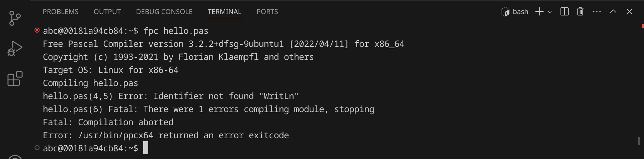Click the New Terminal plus icon
Image resolution: width=644 pixels, height=159 pixels.
click(x=539, y=12)
